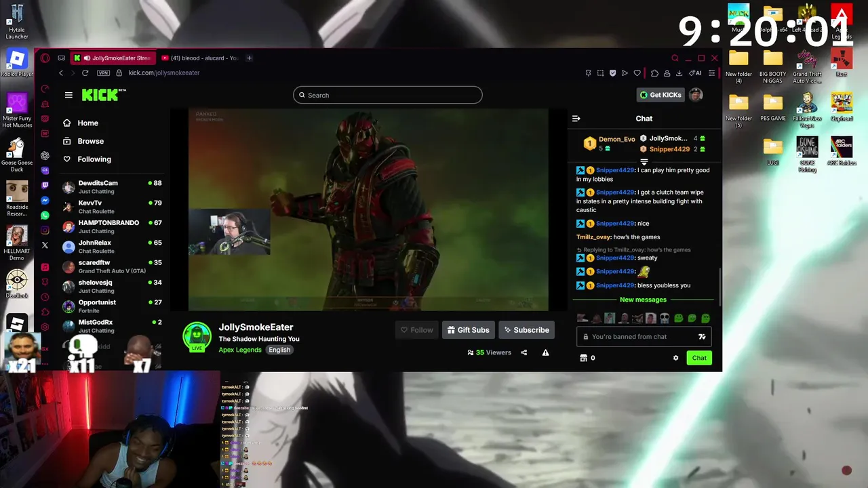Click the snapshot icon in Opera toolbar
The image size is (868, 488).
tap(600, 73)
